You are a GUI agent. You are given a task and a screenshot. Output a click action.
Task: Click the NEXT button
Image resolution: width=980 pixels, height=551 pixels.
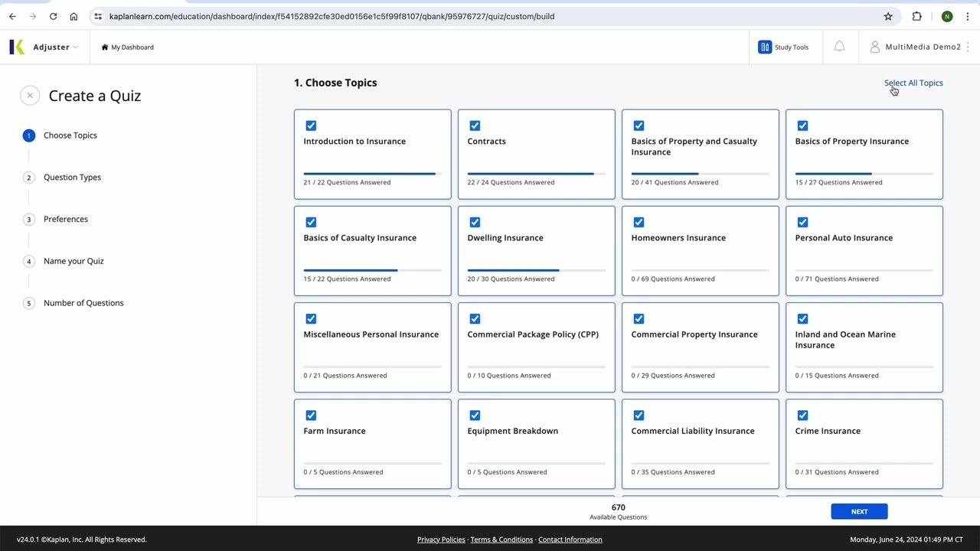coord(859,511)
